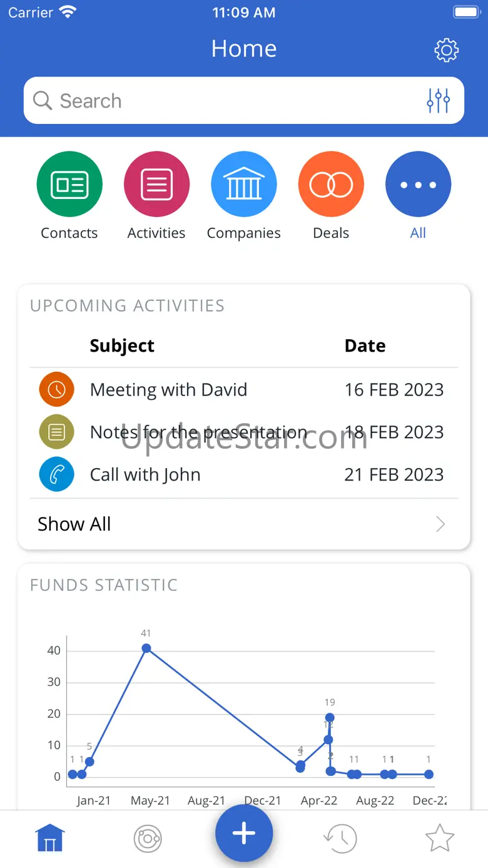Open the Meeting with David activity
This screenshot has height=868, width=488.
(168, 389)
